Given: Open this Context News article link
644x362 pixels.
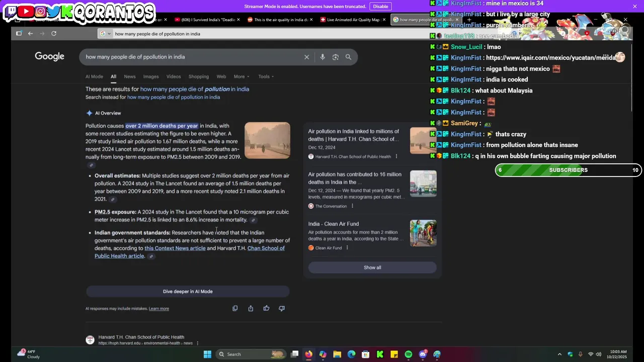Looking at the screenshot, I should pos(175,248).
